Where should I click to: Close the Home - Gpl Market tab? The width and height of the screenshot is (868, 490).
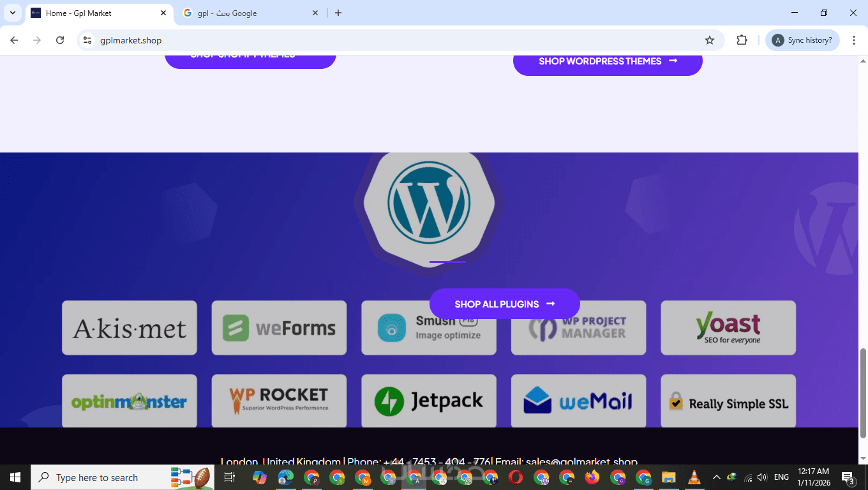(163, 13)
